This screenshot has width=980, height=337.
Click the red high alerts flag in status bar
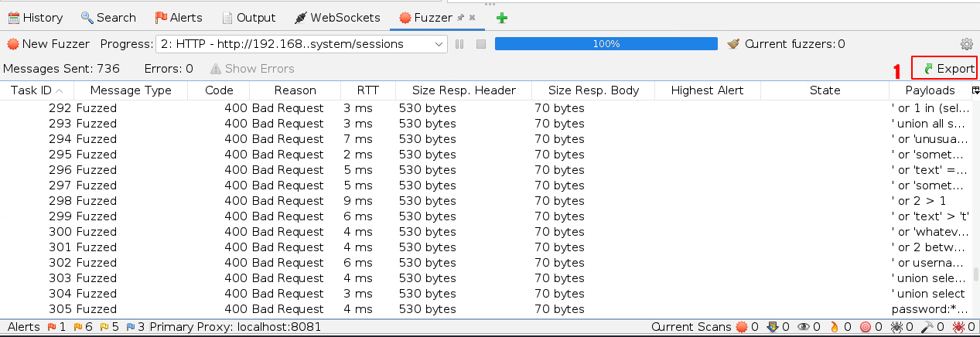click(x=53, y=327)
